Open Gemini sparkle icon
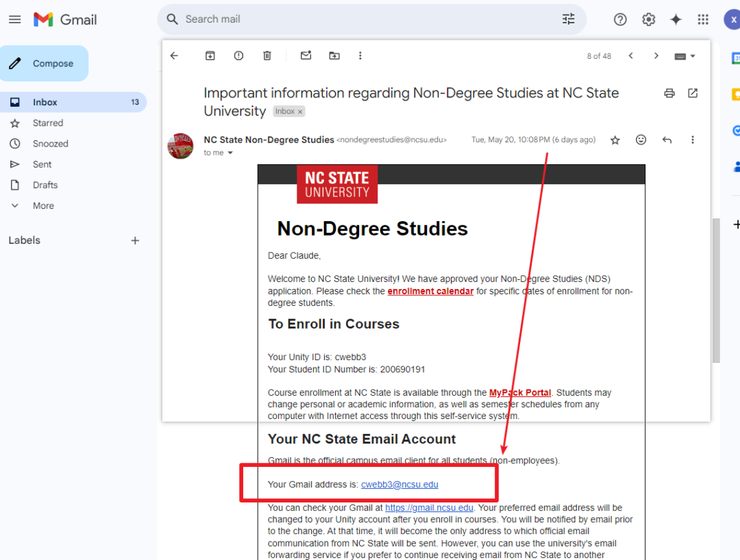Screen dimensions: 740x560 click(x=676, y=19)
